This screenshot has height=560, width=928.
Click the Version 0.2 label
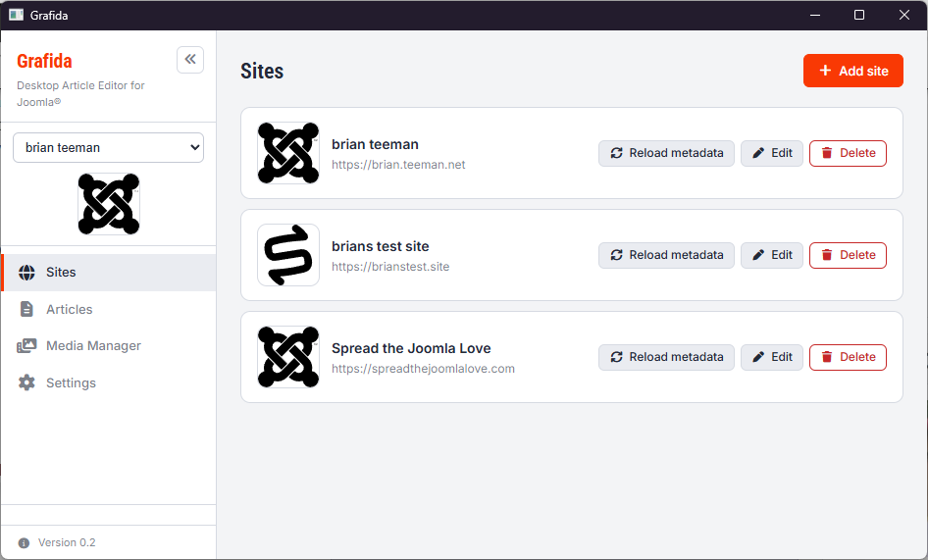pyautogui.click(x=67, y=542)
